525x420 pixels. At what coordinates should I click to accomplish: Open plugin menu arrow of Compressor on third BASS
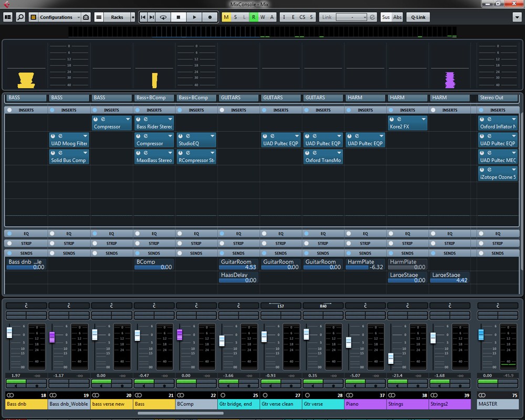(128, 119)
